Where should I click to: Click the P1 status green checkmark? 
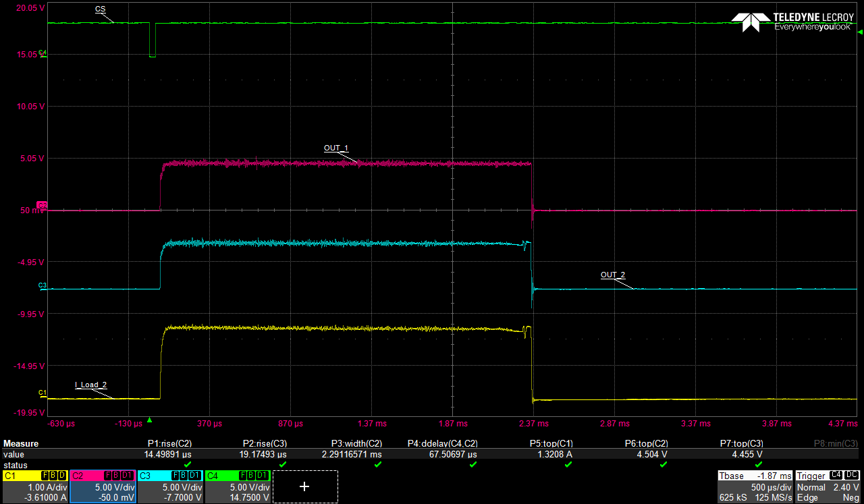[x=188, y=465]
